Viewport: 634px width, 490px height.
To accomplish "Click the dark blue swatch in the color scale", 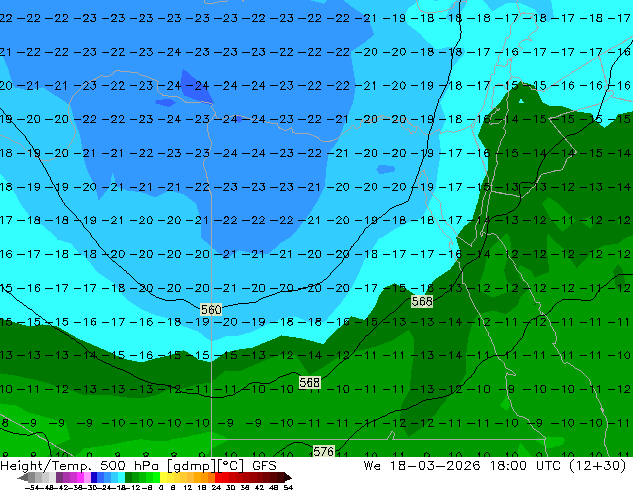I will [x=94, y=477].
